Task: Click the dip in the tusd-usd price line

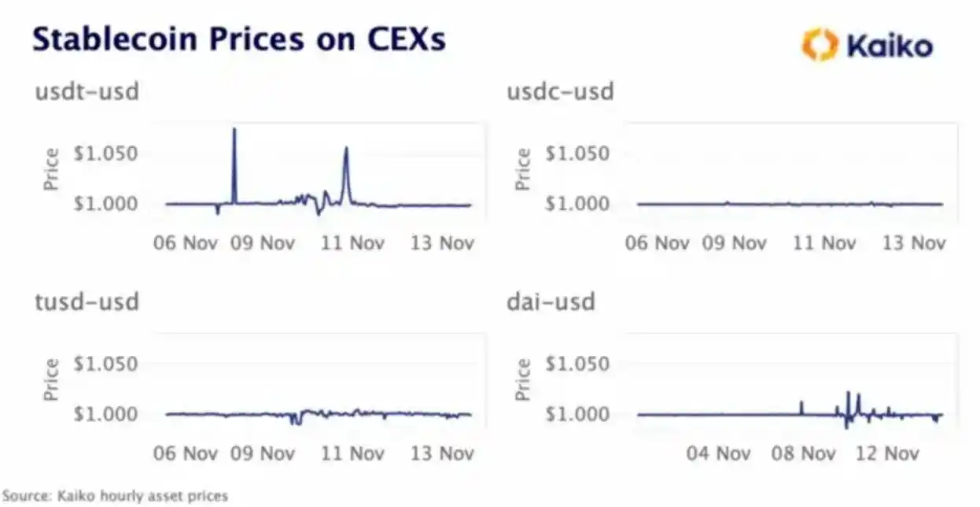Action: (296, 421)
